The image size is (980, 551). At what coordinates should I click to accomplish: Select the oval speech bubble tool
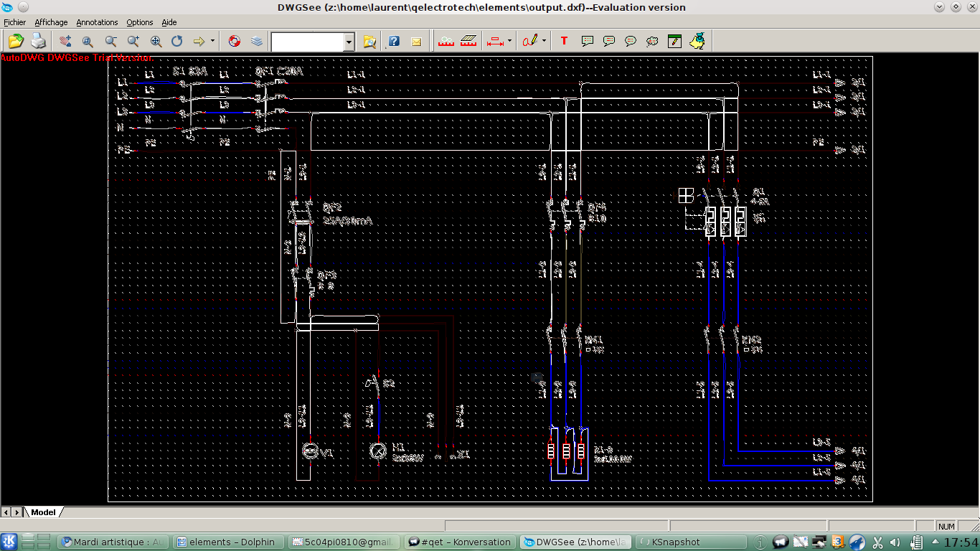631,41
